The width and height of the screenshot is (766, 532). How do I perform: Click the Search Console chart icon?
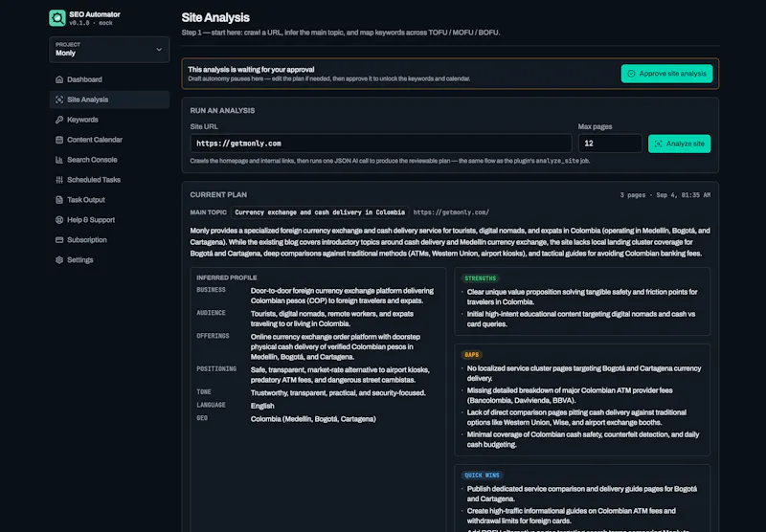pyautogui.click(x=59, y=160)
